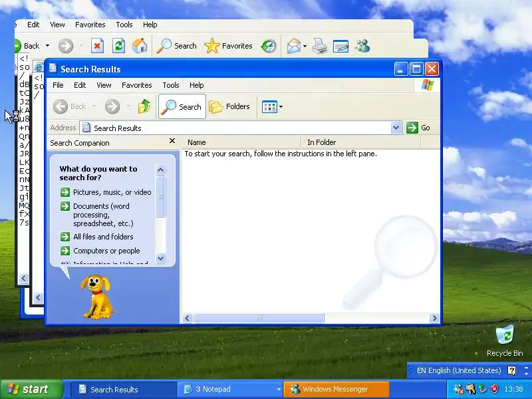This screenshot has height=399, width=532.
Task: Sort by the In Folder column header
Action: click(361, 142)
